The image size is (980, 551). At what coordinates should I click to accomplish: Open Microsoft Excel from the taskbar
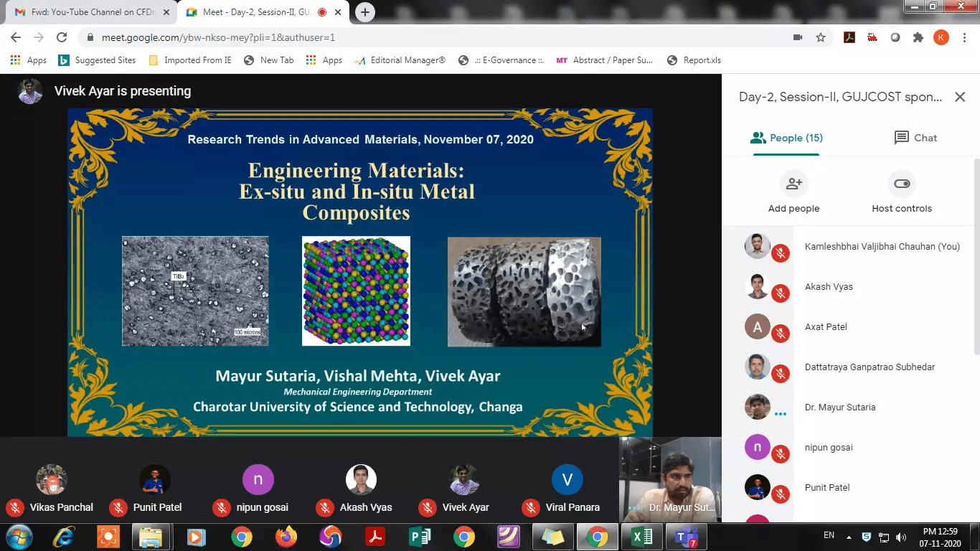point(641,536)
